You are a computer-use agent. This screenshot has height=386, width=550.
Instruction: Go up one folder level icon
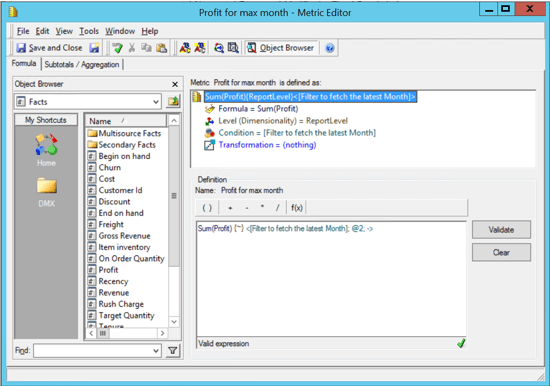coord(173,102)
